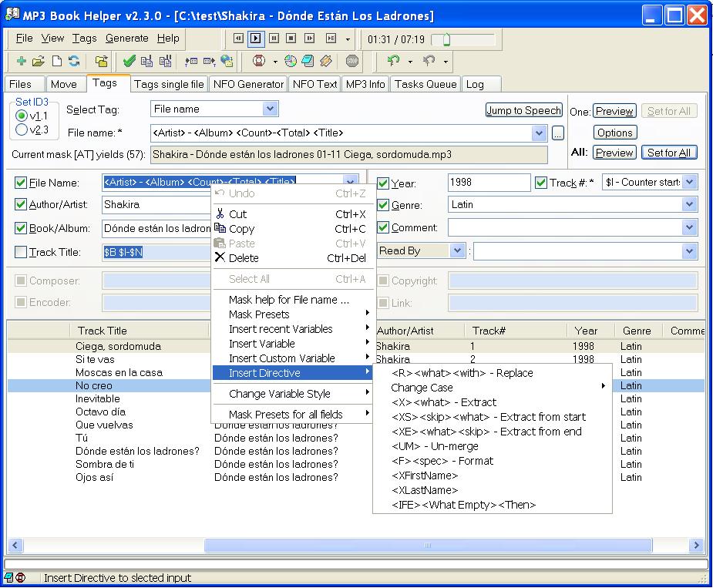
Task: Select ID3 v2.3 radio button
Action: (x=21, y=130)
